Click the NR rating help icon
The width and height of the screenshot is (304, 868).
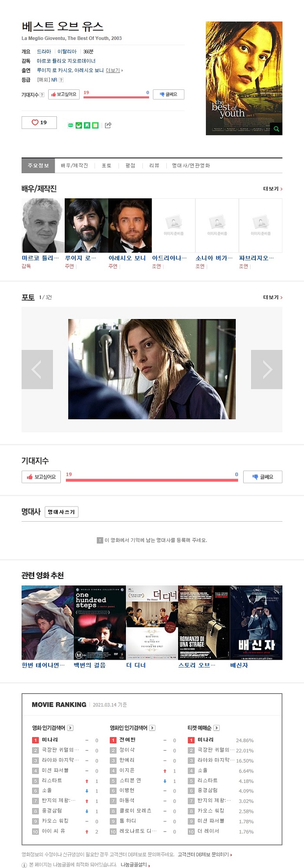(61, 80)
